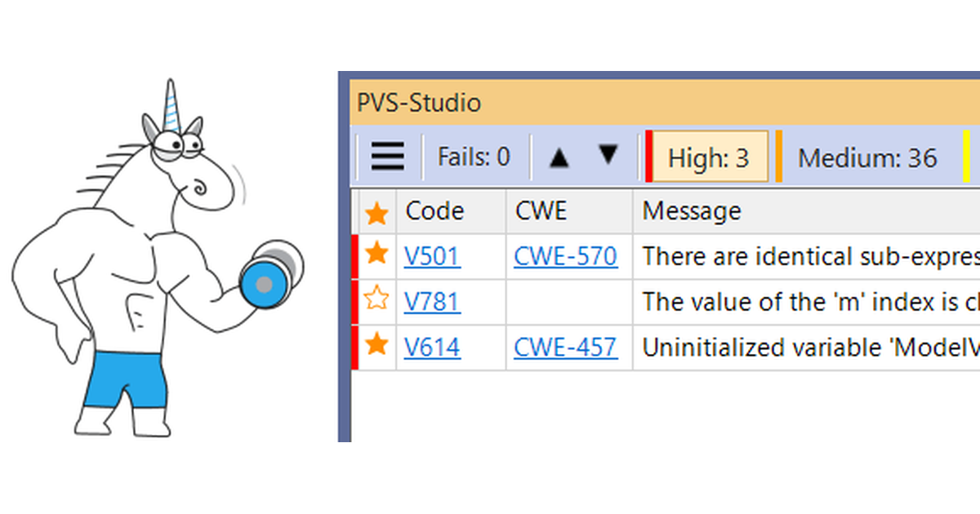Navigate to the next warning using down arrow
The height and width of the screenshot is (514, 980).
pyautogui.click(x=608, y=155)
